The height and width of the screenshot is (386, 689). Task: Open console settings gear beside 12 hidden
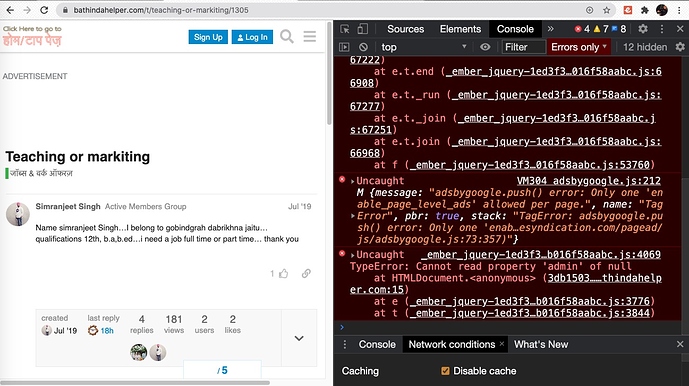tap(680, 47)
